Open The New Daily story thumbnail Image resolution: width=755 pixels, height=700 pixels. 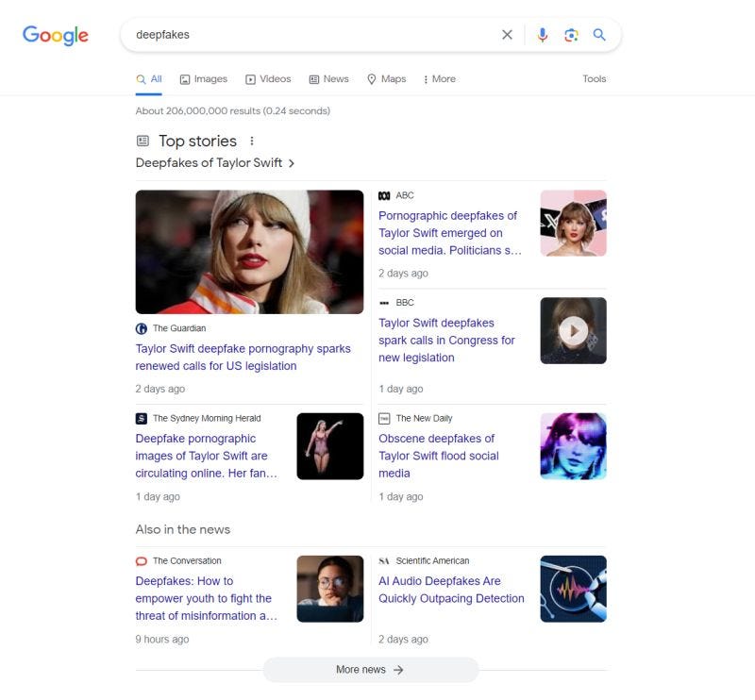573,446
